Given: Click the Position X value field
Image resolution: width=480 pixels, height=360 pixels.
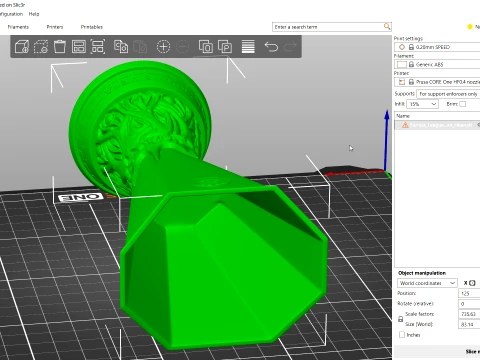Looking at the screenshot, I should [469, 293].
